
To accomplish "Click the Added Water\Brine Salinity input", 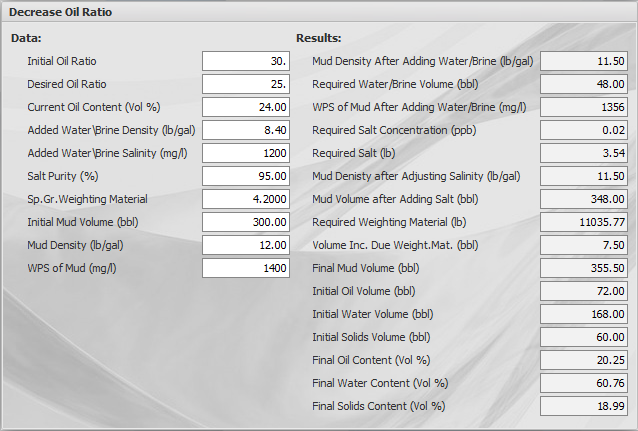I will pos(246,153).
